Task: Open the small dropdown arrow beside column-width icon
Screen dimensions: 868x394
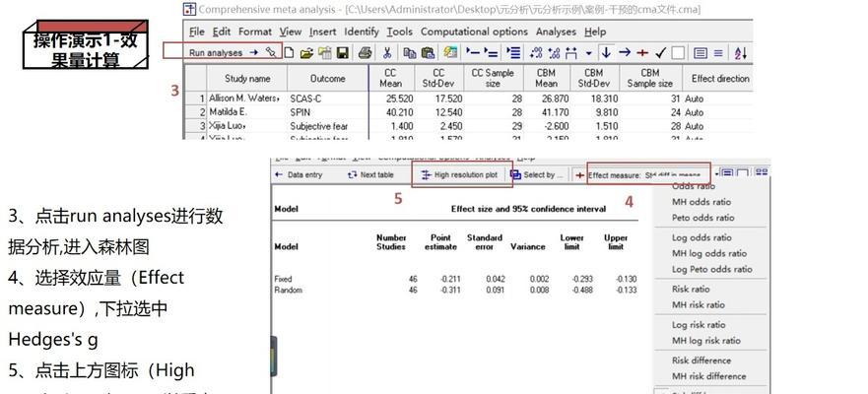Action: tap(589, 53)
